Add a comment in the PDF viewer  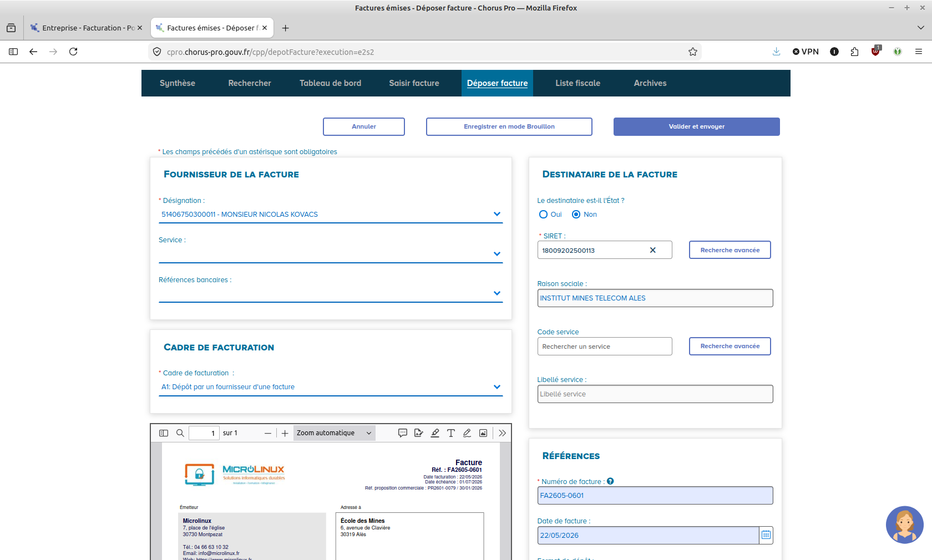click(x=403, y=433)
